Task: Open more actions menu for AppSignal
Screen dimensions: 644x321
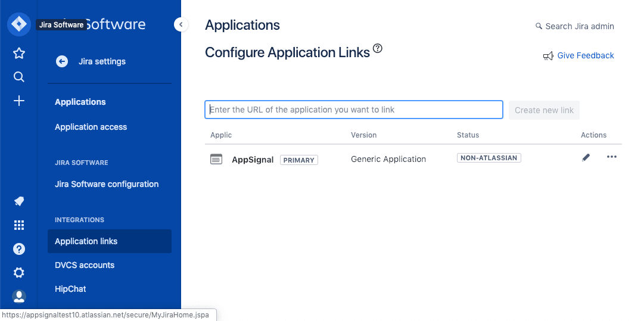Action: [x=612, y=157]
